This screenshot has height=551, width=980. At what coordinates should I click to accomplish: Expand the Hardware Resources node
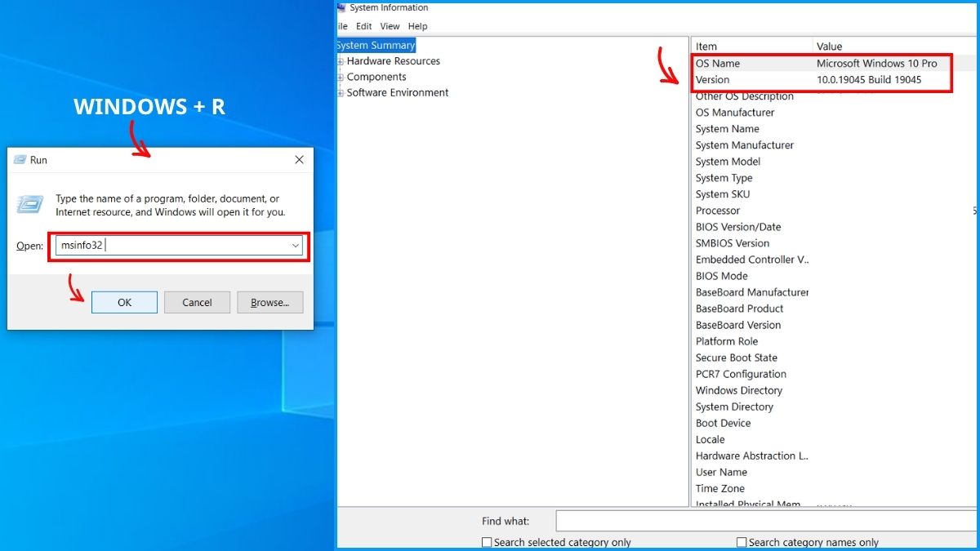click(341, 61)
